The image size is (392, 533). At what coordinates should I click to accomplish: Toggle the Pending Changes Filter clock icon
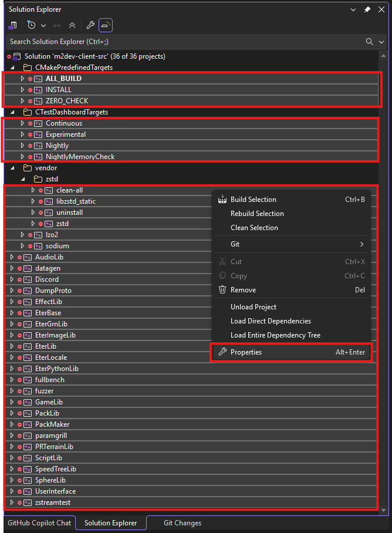[x=31, y=25]
